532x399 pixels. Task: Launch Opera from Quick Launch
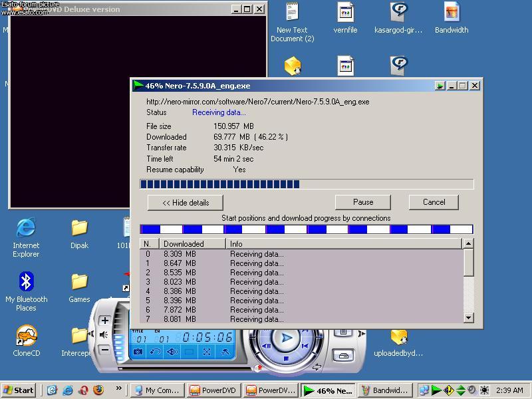(84, 390)
